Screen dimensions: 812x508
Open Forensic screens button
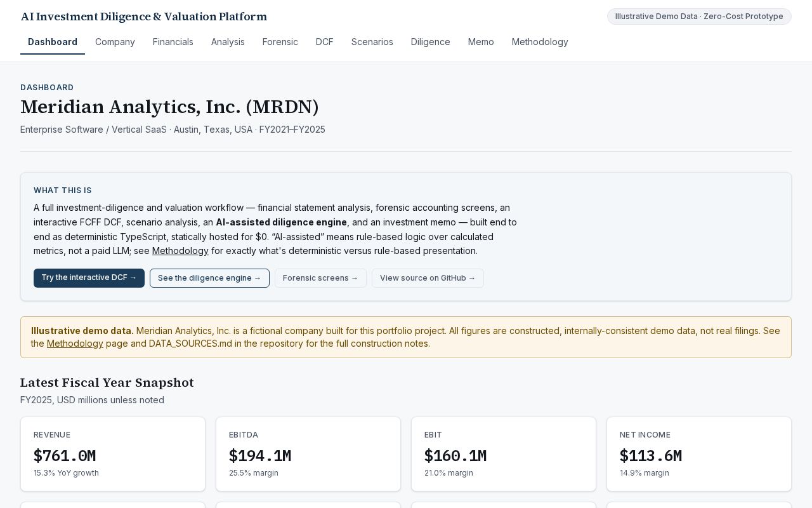pyautogui.click(x=320, y=278)
